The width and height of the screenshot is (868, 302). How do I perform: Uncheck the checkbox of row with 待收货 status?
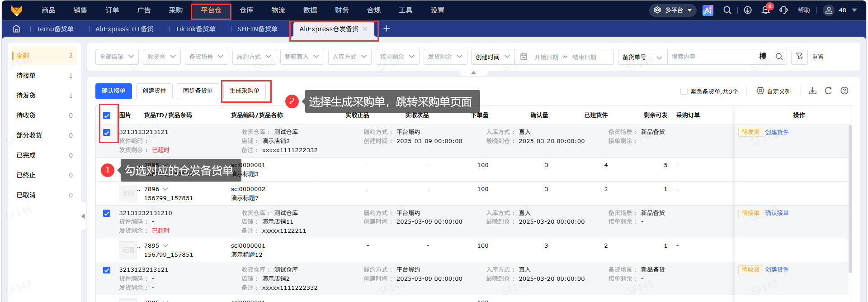(x=107, y=270)
